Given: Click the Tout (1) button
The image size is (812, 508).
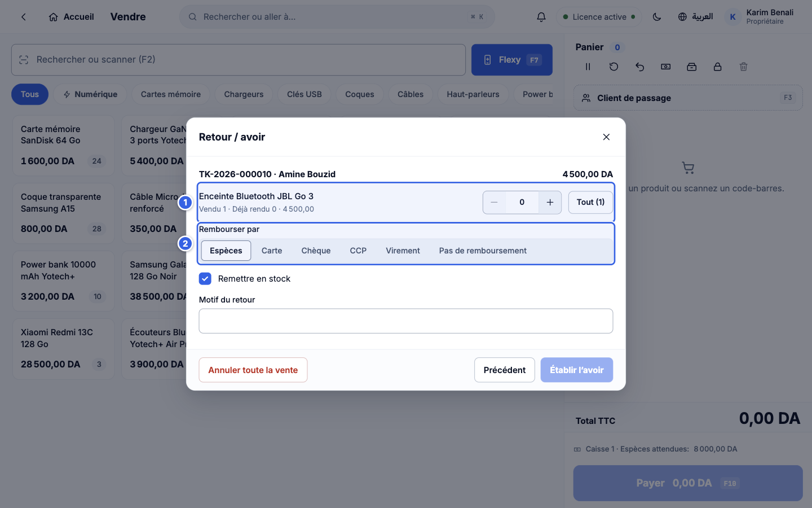Looking at the screenshot, I should pos(590,202).
